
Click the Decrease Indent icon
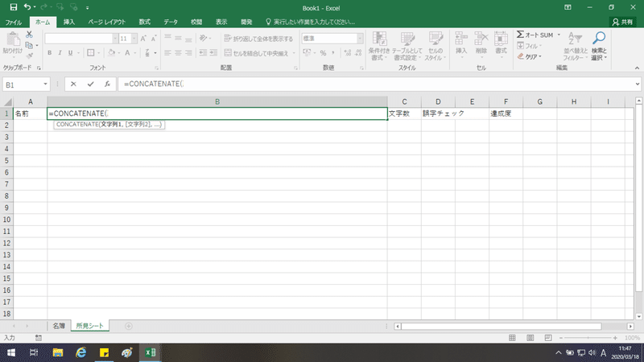203,52
